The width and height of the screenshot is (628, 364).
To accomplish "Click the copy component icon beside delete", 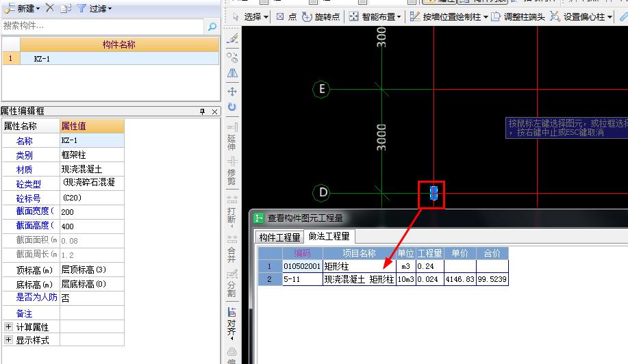I will (x=66, y=8).
